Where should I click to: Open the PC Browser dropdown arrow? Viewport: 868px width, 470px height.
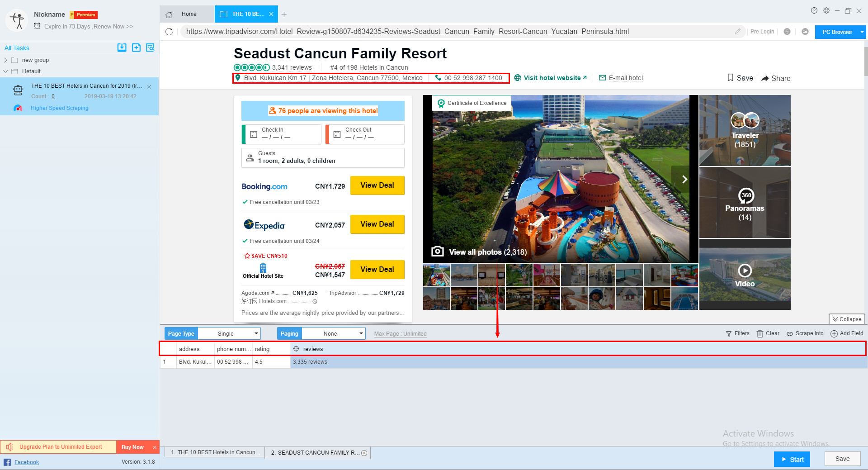click(x=862, y=32)
